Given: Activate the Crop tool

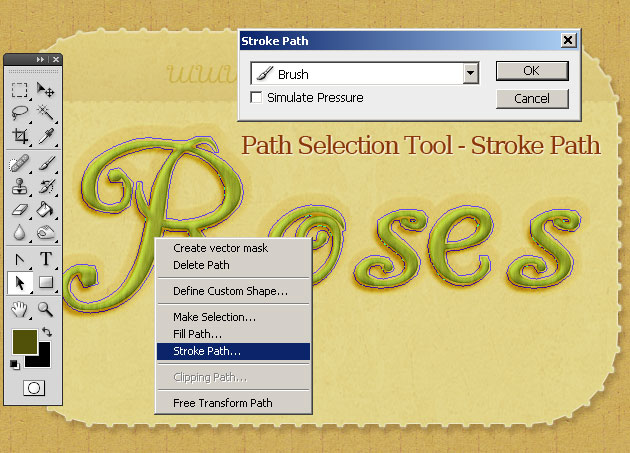Looking at the screenshot, I should tap(20, 136).
